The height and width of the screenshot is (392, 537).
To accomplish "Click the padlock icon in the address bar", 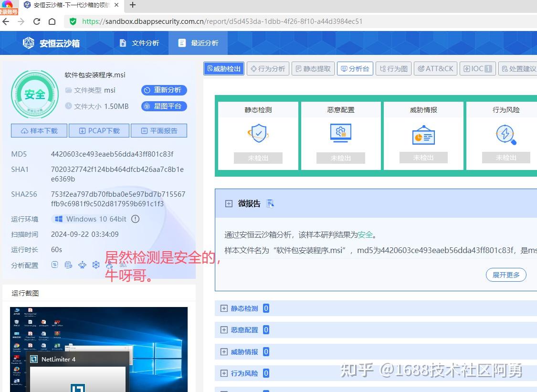I will point(73,21).
